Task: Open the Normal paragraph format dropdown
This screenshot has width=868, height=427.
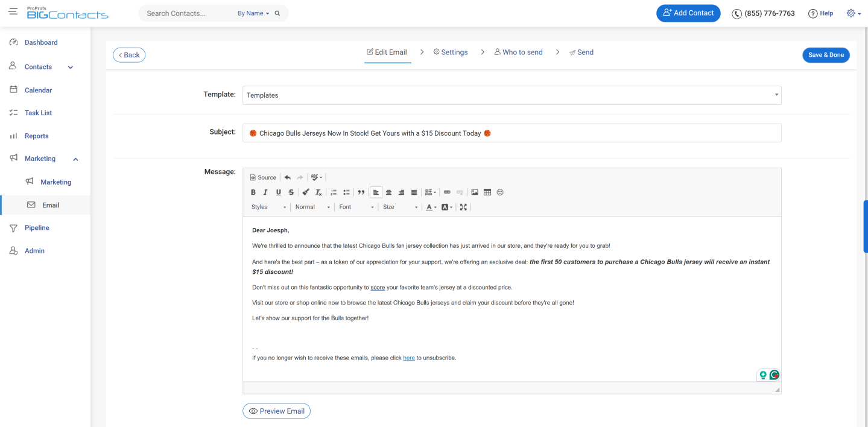Action: click(312, 207)
